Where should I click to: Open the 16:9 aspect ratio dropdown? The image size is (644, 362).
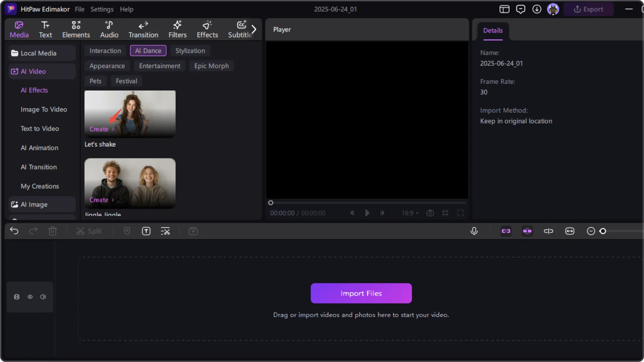pos(410,213)
